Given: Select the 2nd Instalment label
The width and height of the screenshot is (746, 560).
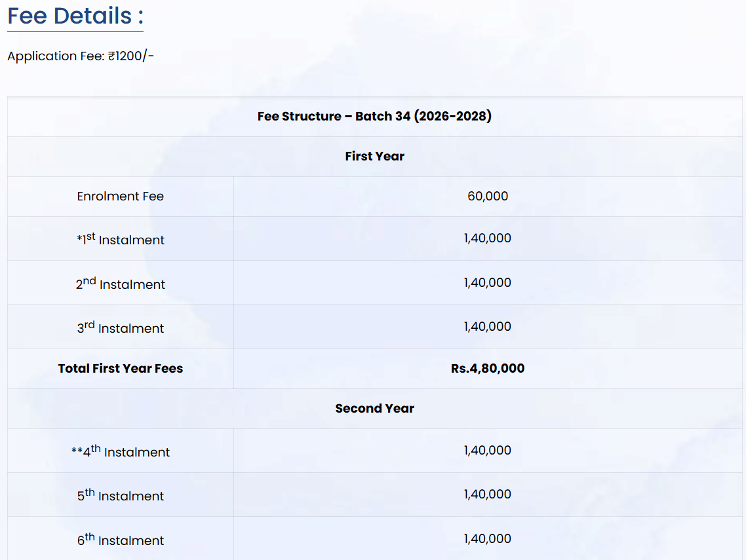Looking at the screenshot, I should [x=120, y=284].
